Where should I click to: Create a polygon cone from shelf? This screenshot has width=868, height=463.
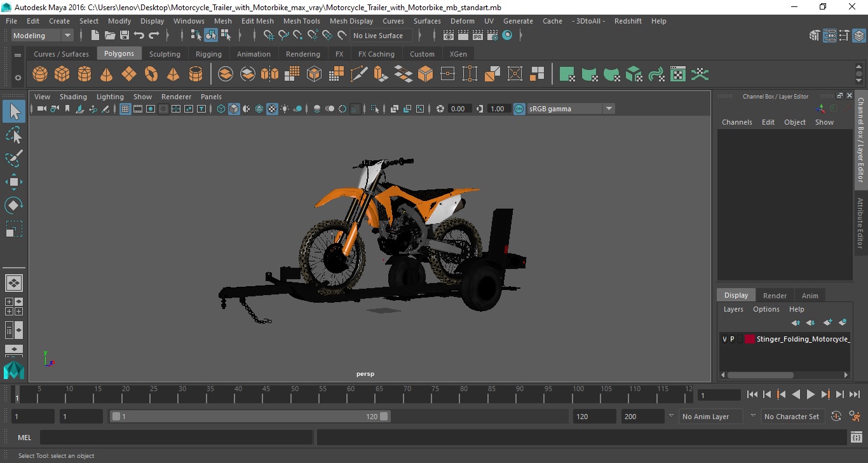tap(107, 74)
